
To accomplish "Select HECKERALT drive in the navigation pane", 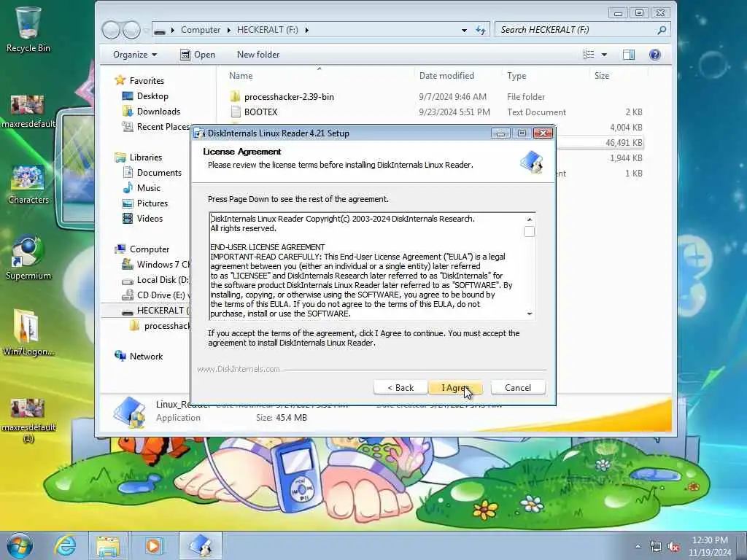I will 155,311.
